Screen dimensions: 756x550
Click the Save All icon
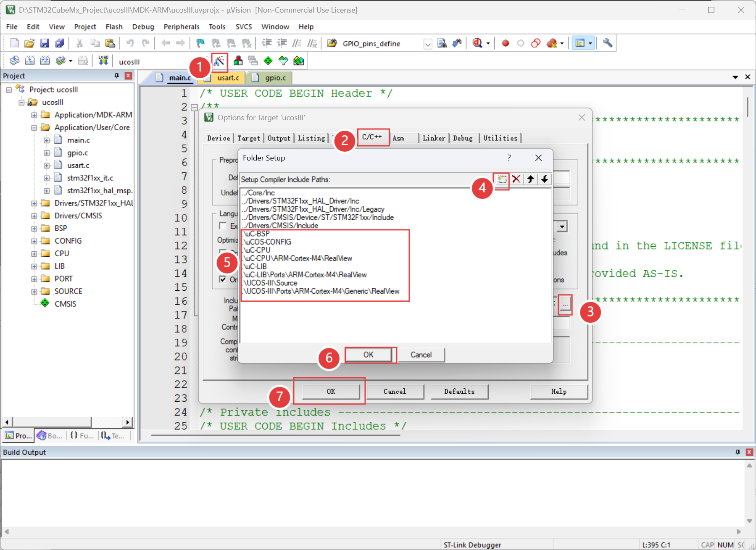click(60, 43)
